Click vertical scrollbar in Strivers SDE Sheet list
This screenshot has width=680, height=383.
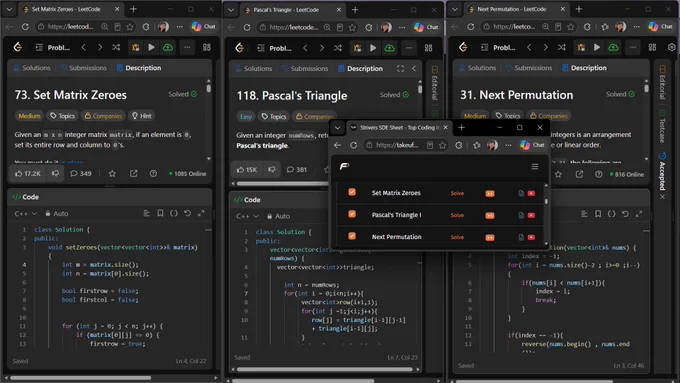tap(546, 201)
